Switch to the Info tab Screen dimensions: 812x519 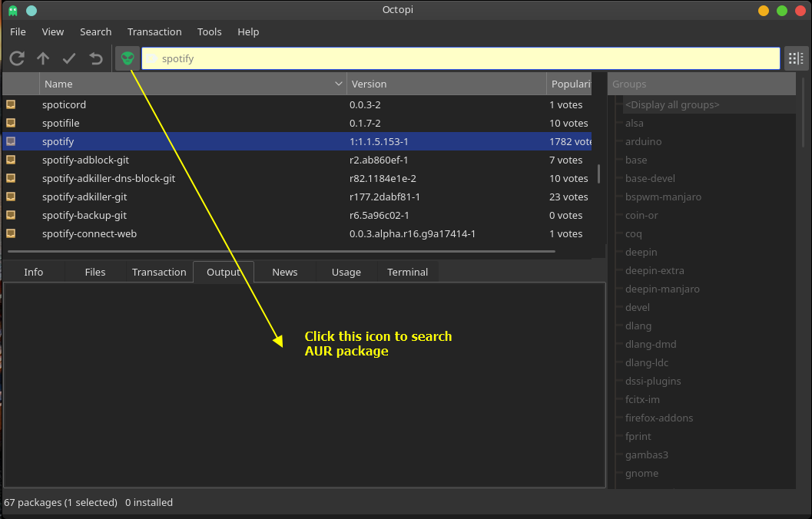coord(34,272)
